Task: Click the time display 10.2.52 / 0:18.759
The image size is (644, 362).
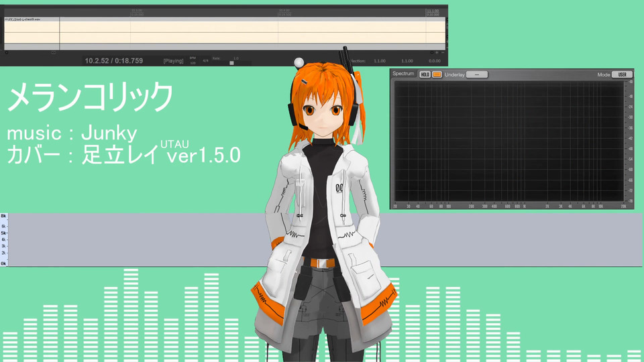Action: [x=114, y=61]
